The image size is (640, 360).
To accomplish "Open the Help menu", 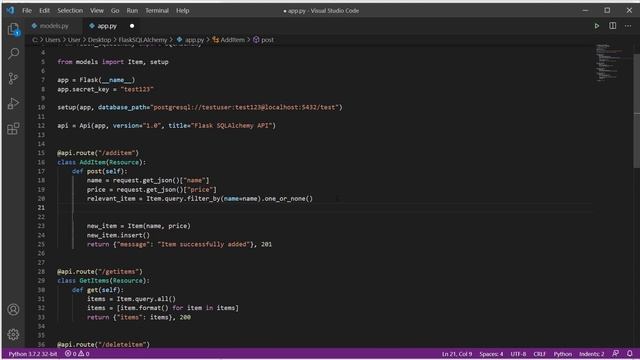I will point(182,11).
